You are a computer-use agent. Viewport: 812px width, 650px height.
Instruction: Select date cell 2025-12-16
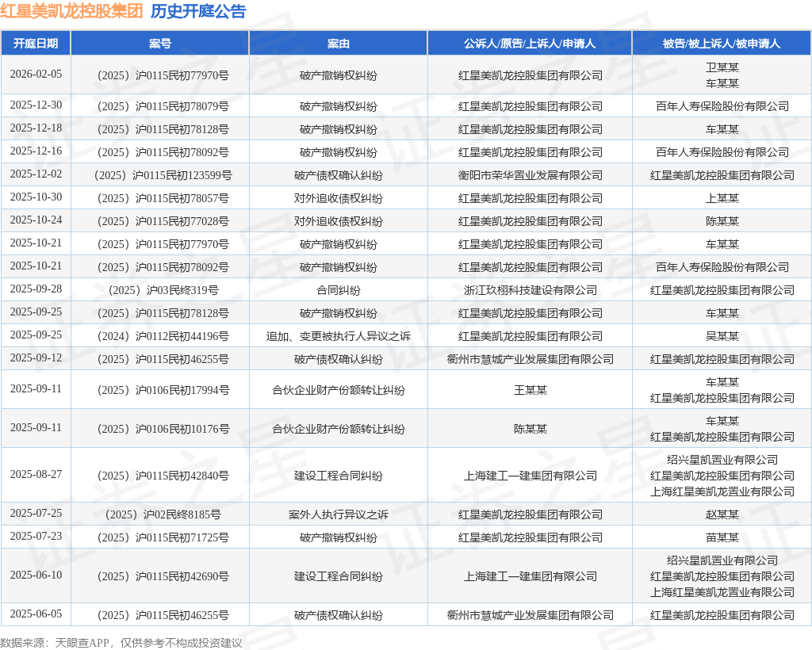click(36, 151)
